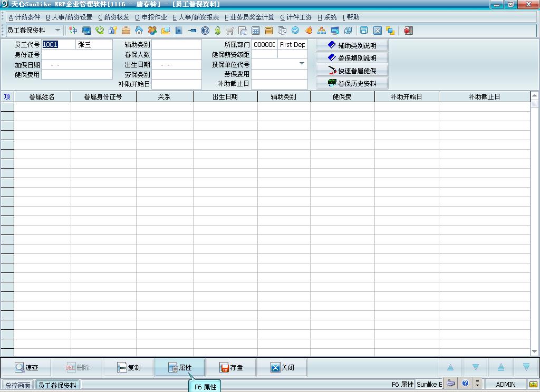The width and height of the screenshot is (540, 392).
Task: Open the G 计件工资 menu
Action: [296, 17]
